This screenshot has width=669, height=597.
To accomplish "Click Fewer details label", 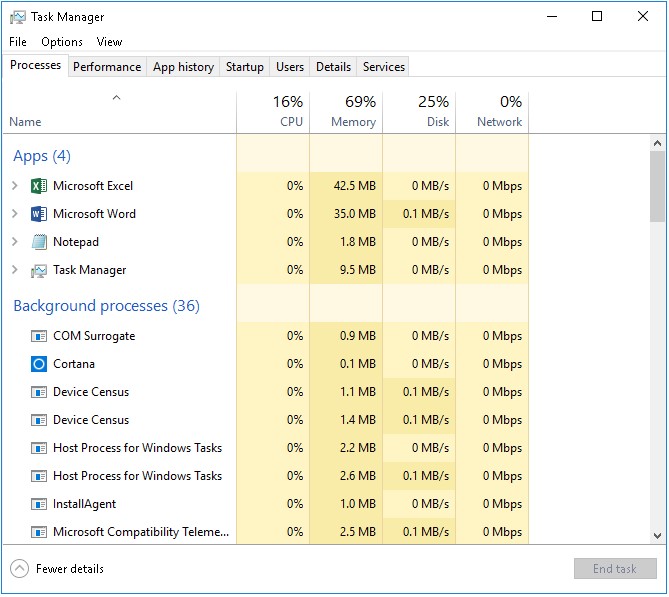I will (70, 569).
